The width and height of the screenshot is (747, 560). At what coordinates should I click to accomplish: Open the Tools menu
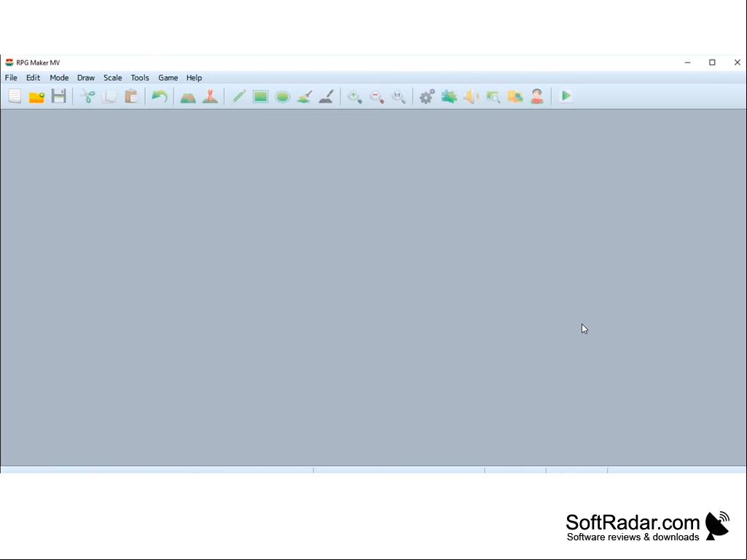tap(140, 78)
